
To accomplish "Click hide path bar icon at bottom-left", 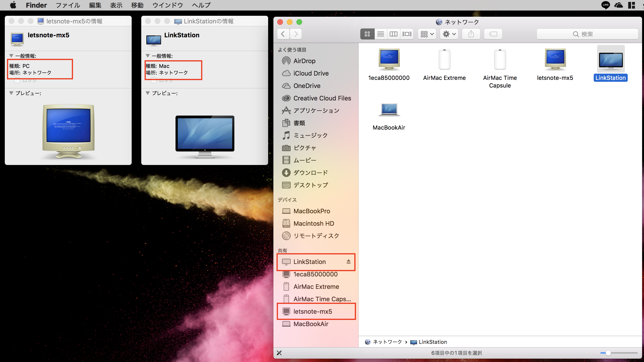I will [x=279, y=353].
